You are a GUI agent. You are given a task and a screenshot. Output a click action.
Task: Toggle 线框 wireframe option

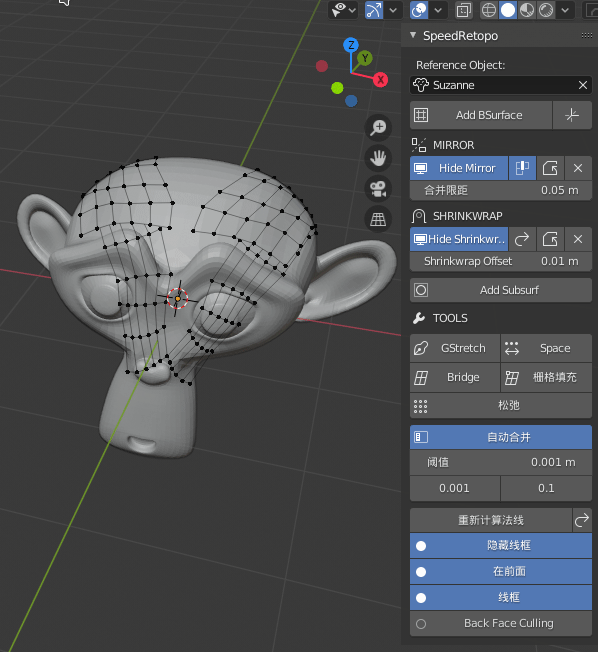[501, 598]
